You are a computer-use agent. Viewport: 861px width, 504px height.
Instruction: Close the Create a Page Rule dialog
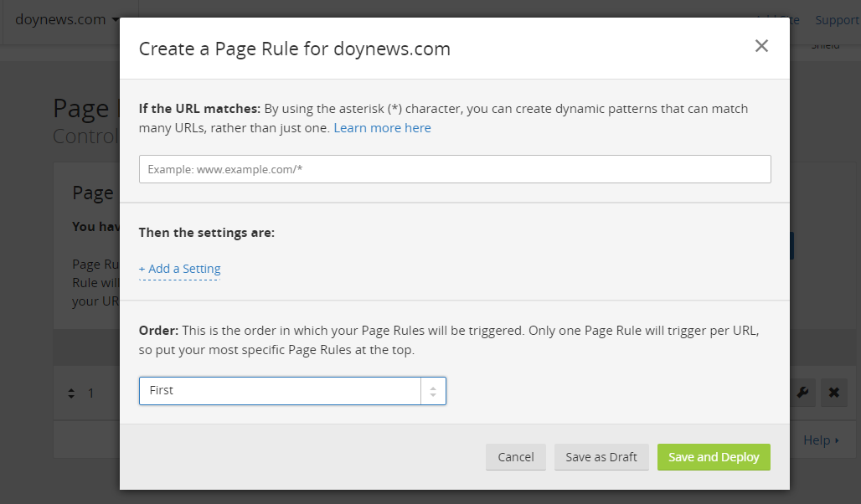coord(761,45)
